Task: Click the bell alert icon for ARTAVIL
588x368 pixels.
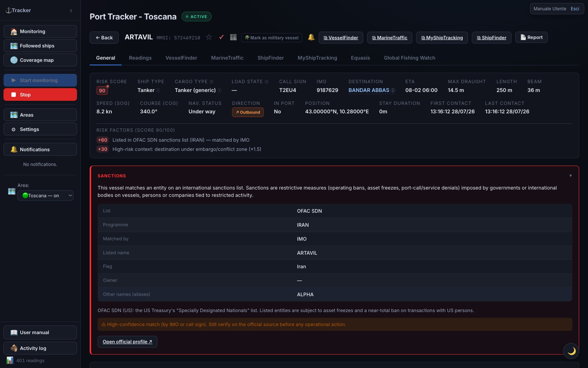Action: [311, 37]
